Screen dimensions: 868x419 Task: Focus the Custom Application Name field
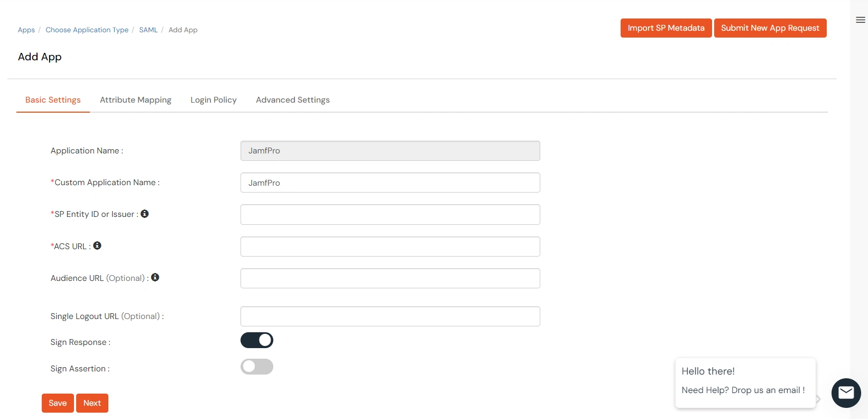click(x=390, y=183)
